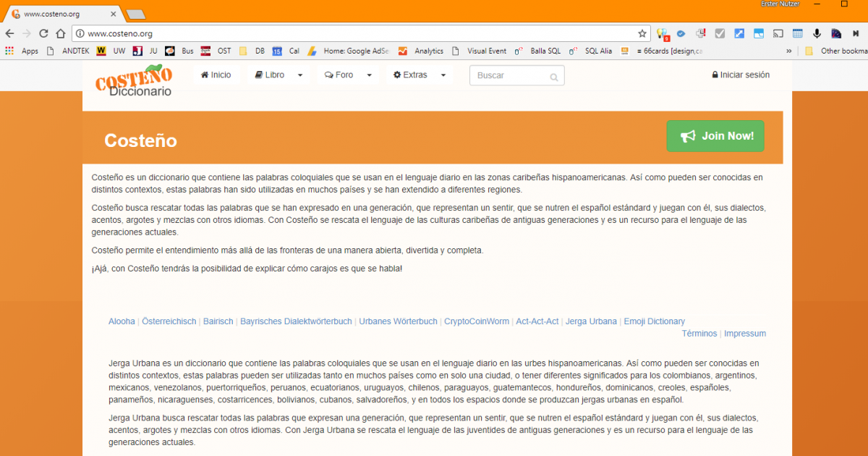Show hidden bookmarks via the overflow chevron
The image size is (868, 456).
click(x=788, y=51)
